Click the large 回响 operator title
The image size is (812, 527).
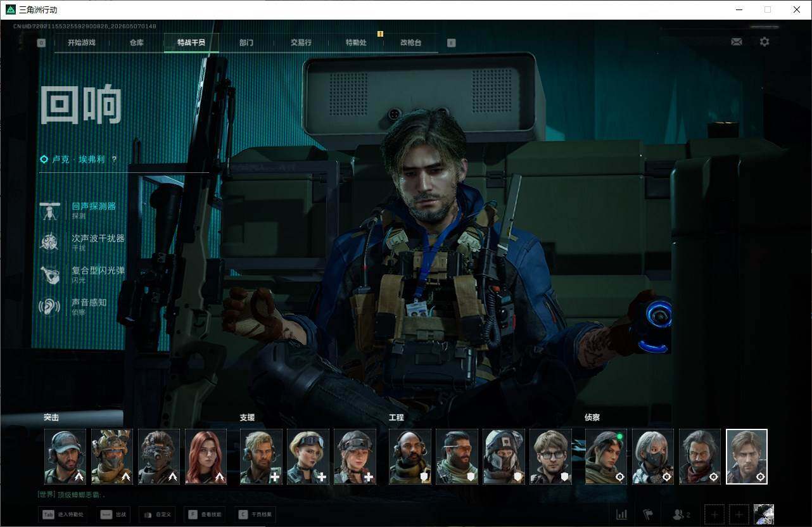click(x=80, y=104)
